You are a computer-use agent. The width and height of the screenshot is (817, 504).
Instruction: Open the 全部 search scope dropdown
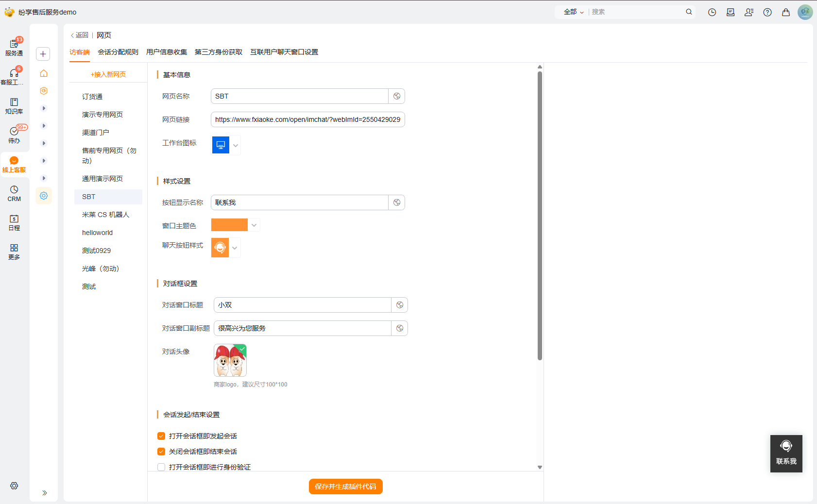[x=574, y=12]
